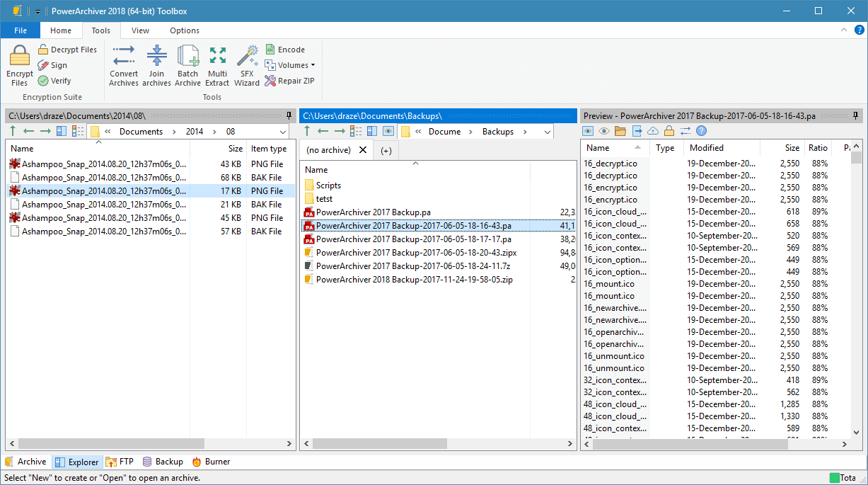Open the Multi Extract tool
Screen dimensions: 868x485
[x=218, y=65]
